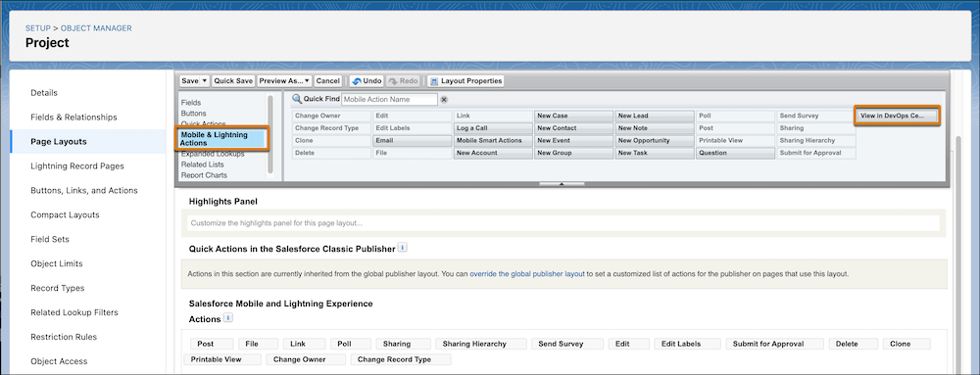The height and width of the screenshot is (375, 980).
Task: Open Details in the left sidebar
Action: pyautogui.click(x=44, y=93)
